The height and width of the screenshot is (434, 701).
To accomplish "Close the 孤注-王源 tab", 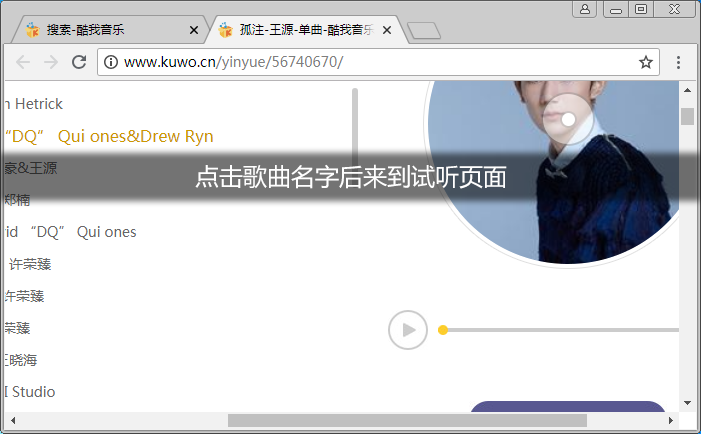I will pyautogui.click(x=387, y=30).
